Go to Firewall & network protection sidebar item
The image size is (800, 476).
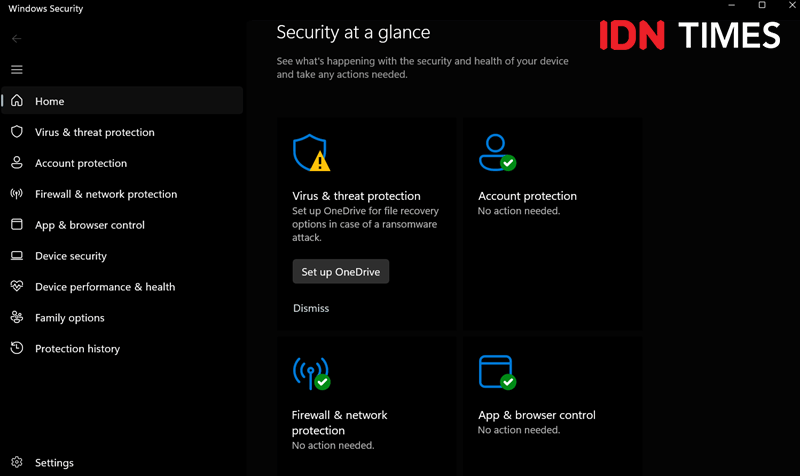click(122, 194)
